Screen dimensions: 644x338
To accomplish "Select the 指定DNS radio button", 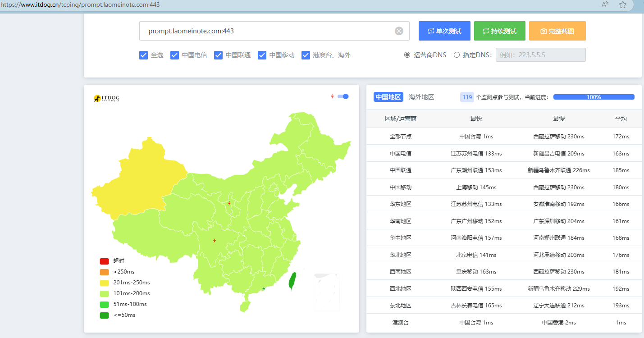I will pos(457,55).
